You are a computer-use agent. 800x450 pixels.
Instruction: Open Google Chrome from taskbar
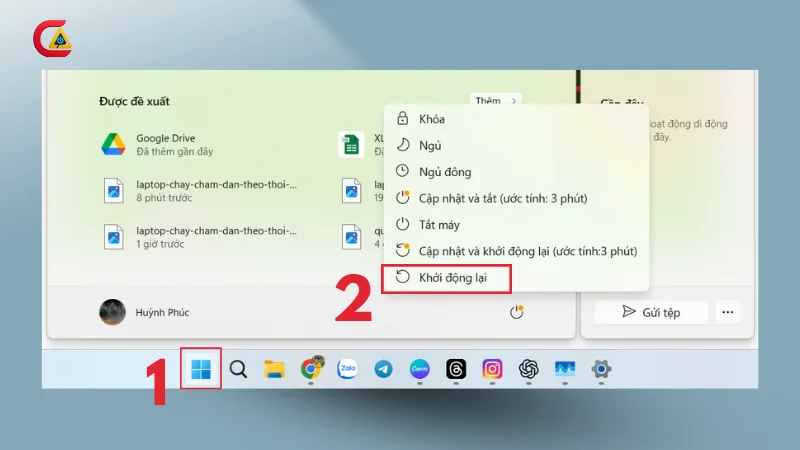tap(311, 368)
